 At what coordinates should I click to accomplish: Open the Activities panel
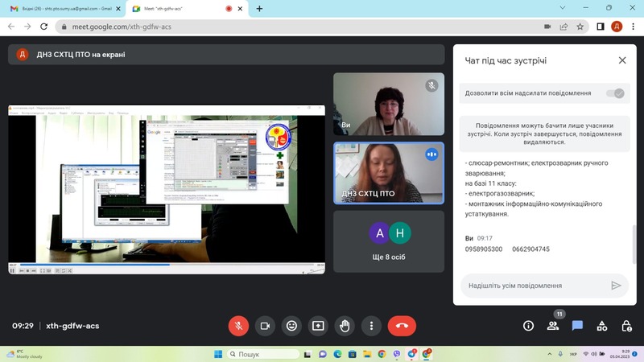coord(602,326)
